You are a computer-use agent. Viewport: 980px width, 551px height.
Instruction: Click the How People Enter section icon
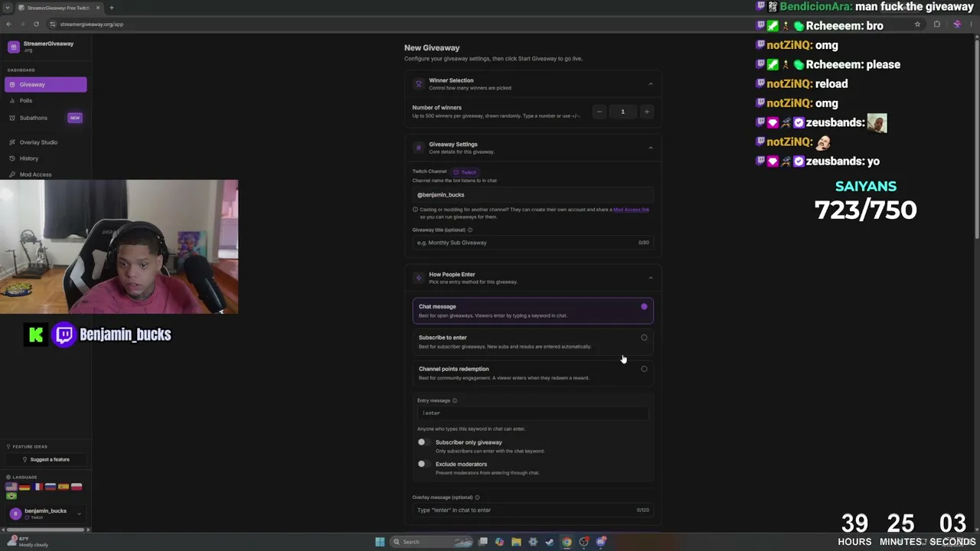click(418, 278)
